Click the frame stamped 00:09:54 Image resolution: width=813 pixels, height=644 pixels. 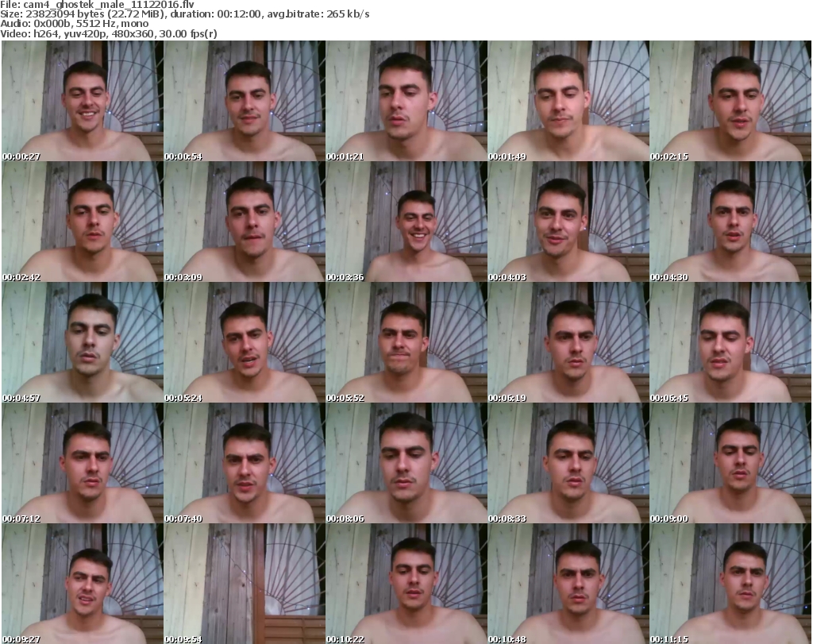pyautogui.click(x=245, y=584)
